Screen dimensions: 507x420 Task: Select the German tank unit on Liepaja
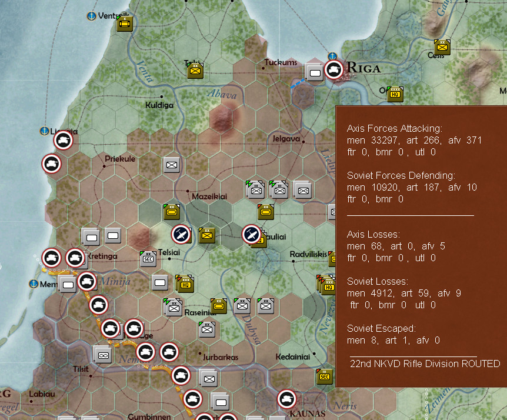point(63,141)
